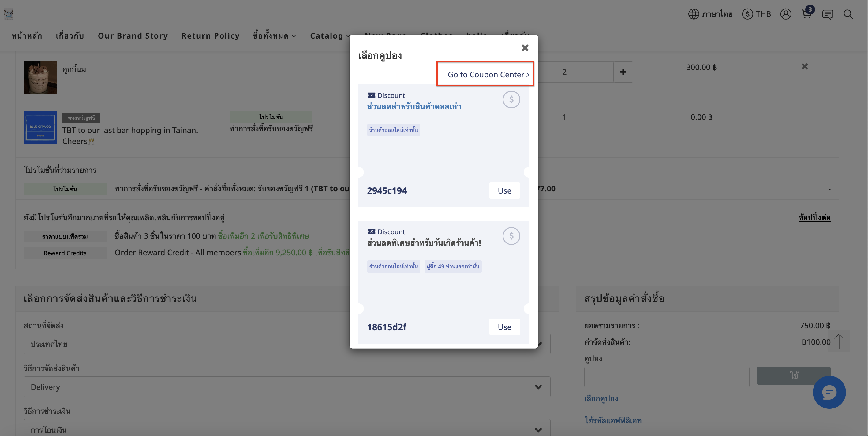The height and width of the screenshot is (436, 868).
Task: Open Blue City free gift thumbnail
Action: (x=40, y=127)
